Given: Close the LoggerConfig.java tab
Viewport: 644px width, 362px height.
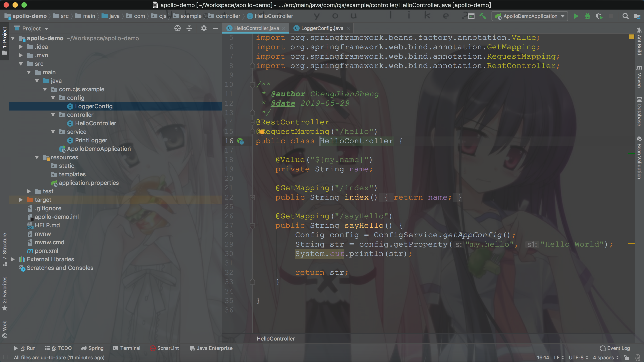Looking at the screenshot, I should pos(348,28).
